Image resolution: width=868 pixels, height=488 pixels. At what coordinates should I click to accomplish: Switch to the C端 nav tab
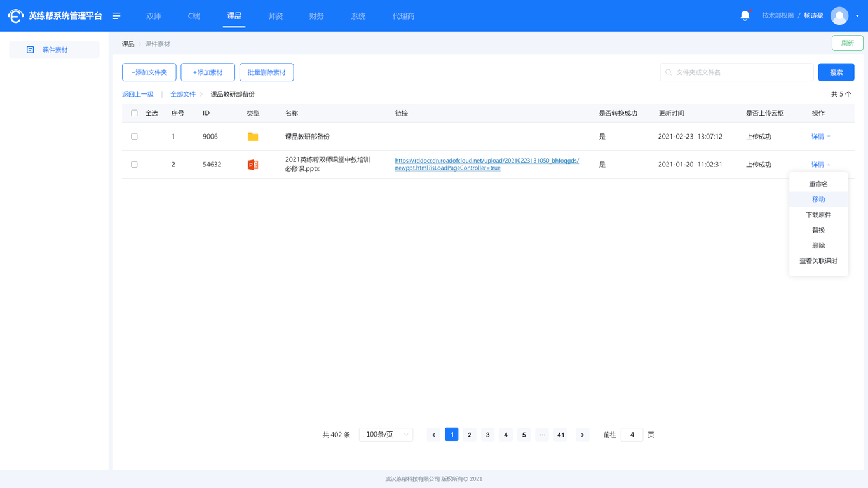click(x=194, y=16)
